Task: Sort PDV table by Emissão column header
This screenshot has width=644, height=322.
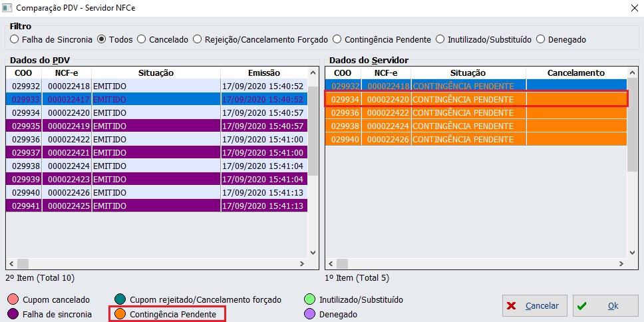Action: click(263, 73)
